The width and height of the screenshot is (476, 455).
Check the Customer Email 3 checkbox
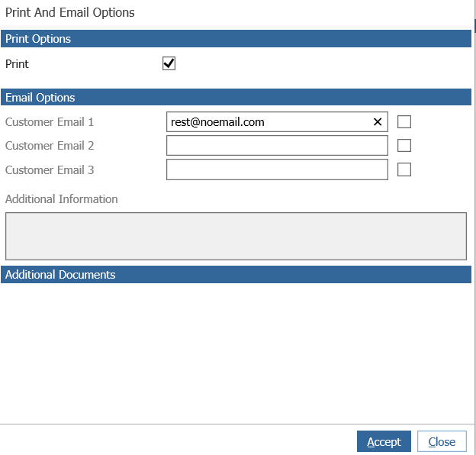pos(404,169)
